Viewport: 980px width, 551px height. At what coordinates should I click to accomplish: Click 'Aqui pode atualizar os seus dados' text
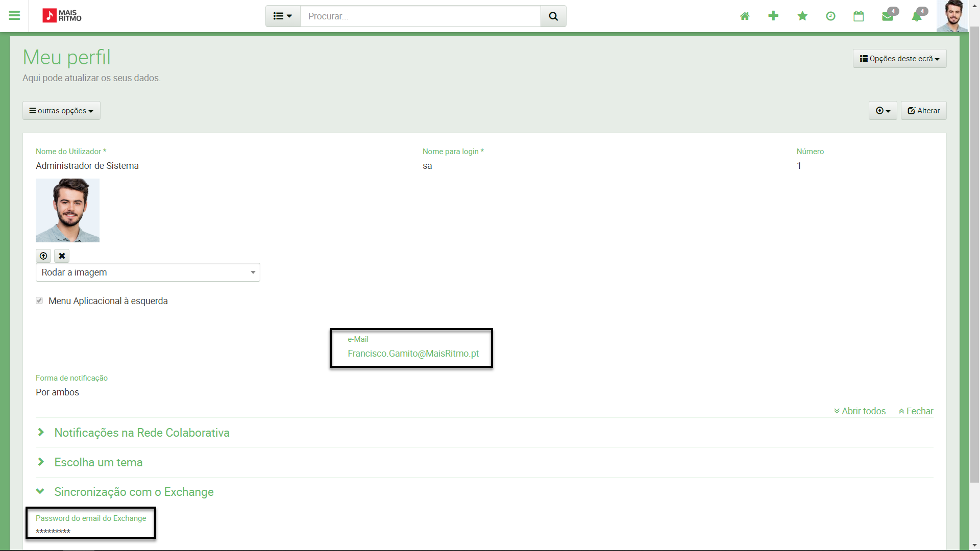pyautogui.click(x=91, y=78)
